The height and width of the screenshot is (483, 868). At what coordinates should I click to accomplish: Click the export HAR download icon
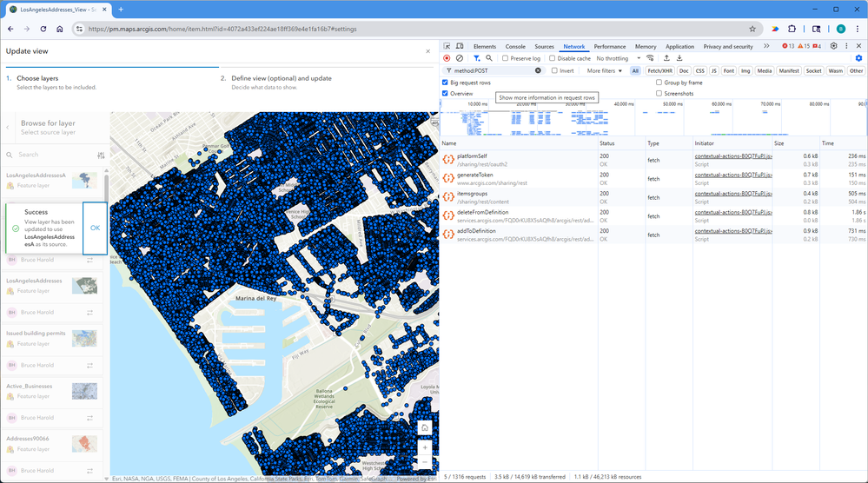[x=679, y=58]
